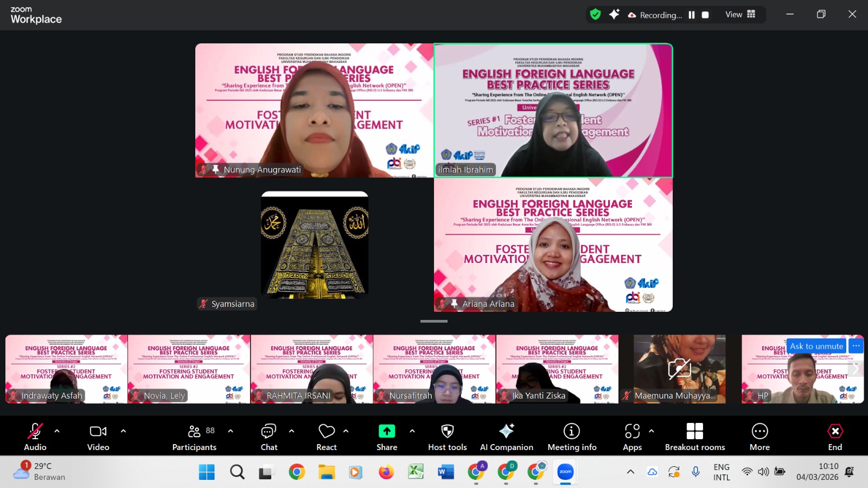Unmute the microphone Audio button
Screen dimensions: 868x488
click(x=35, y=437)
